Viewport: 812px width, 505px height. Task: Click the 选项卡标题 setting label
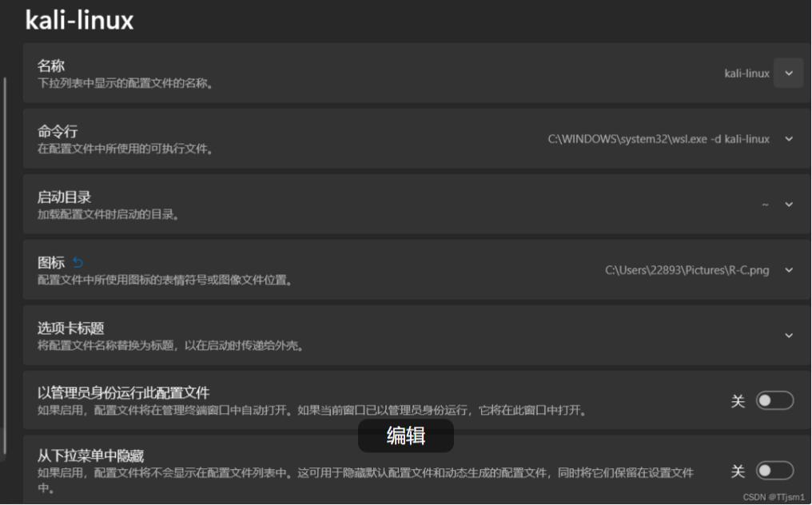pos(71,328)
